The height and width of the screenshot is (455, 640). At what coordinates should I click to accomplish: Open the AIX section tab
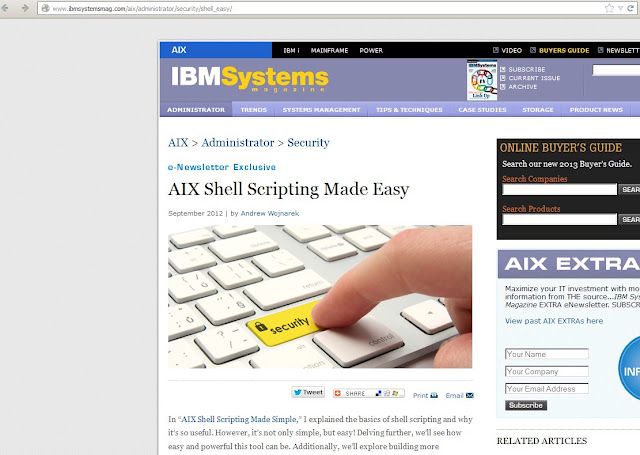(216, 50)
